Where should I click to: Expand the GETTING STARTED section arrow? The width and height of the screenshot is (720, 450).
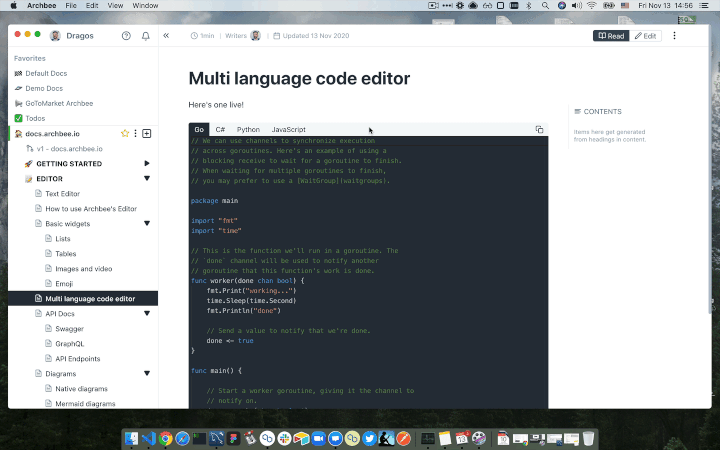147,163
